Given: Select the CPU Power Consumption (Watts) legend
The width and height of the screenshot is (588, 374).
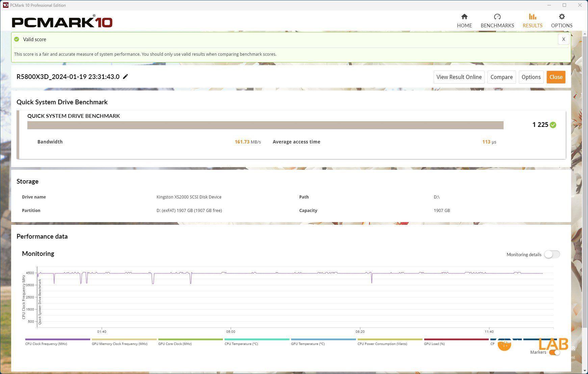Looking at the screenshot, I should 390,342.
